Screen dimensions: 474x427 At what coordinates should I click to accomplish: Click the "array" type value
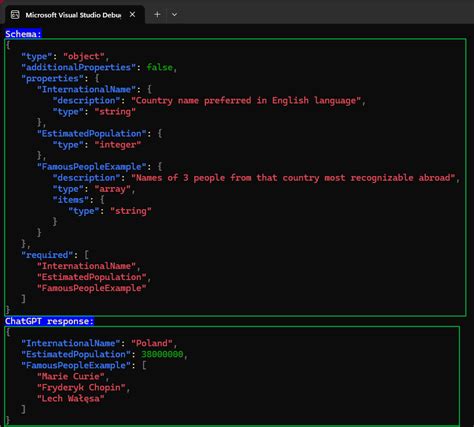pyautogui.click(x=112, y=189)
